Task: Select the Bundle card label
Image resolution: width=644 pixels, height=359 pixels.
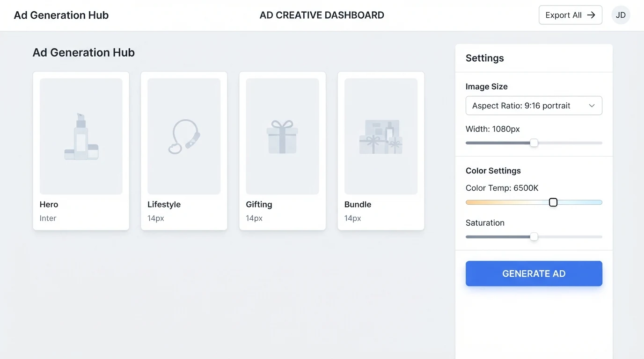Action: (x=358, y=204)
